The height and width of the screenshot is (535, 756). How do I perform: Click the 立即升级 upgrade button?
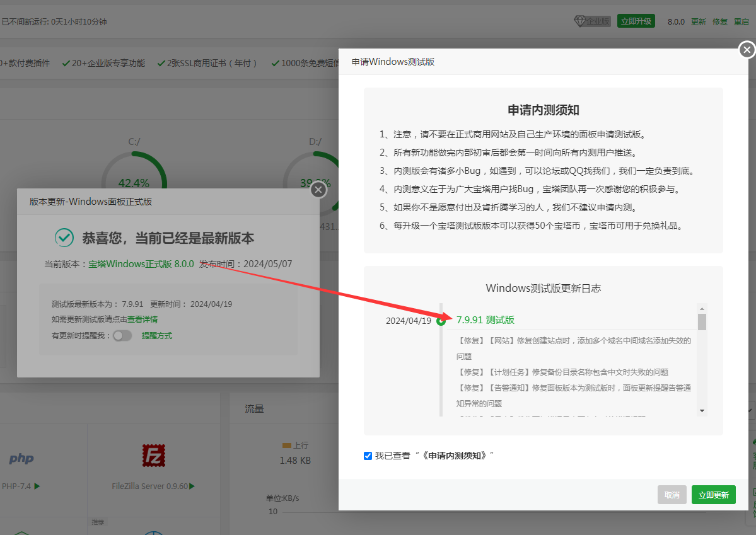636,21
